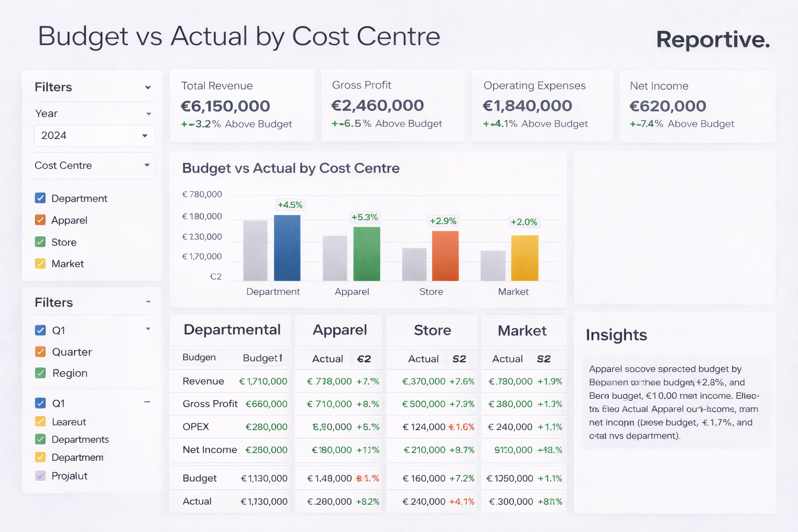This screenshot has width=798, height=532.
Task: Collapse the top Filters panel chevron
Action: tap(148, 87)
